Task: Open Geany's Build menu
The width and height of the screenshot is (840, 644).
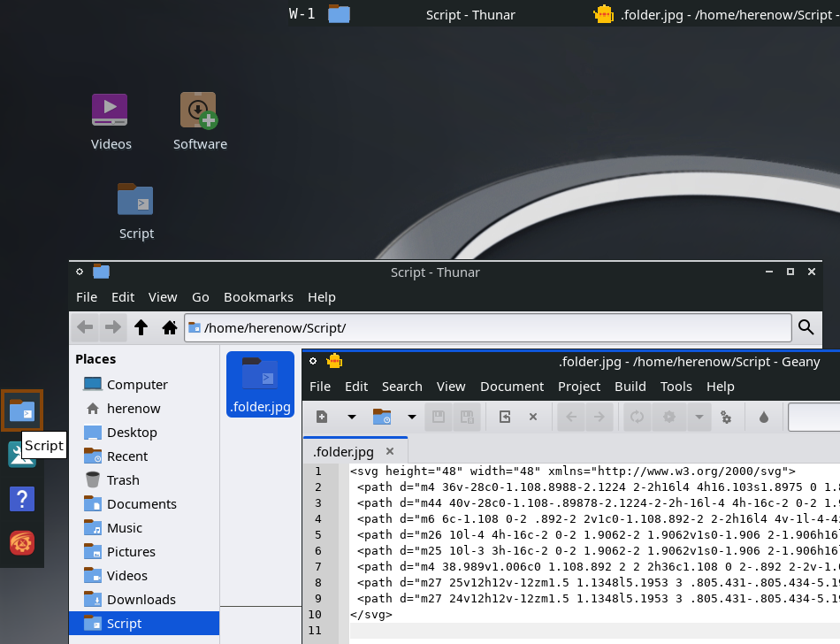Action: [630, 387]
